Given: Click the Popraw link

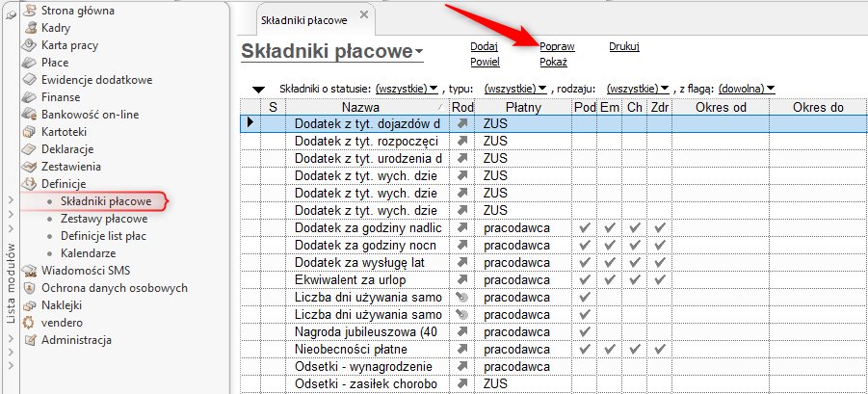Looking at the screenshot, I should point(557,46).
